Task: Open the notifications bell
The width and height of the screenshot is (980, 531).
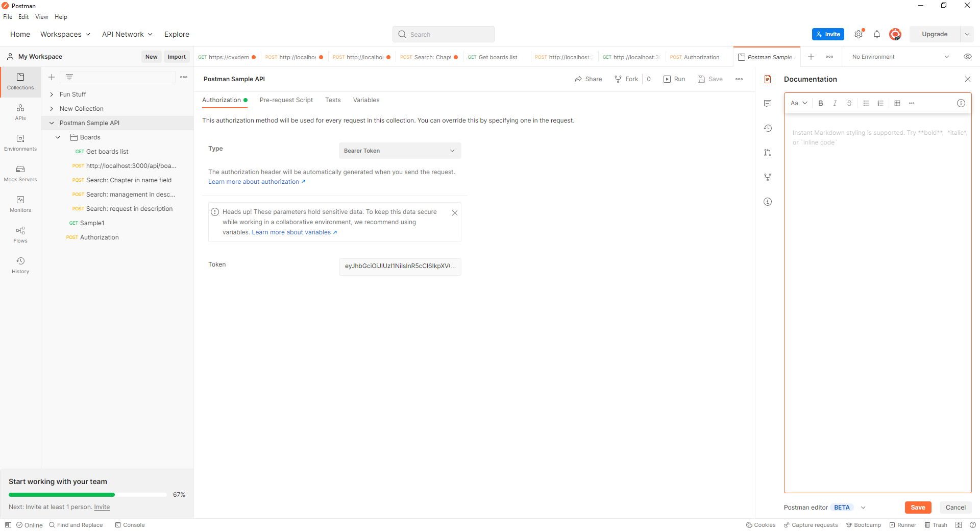Action: point(877,34)
